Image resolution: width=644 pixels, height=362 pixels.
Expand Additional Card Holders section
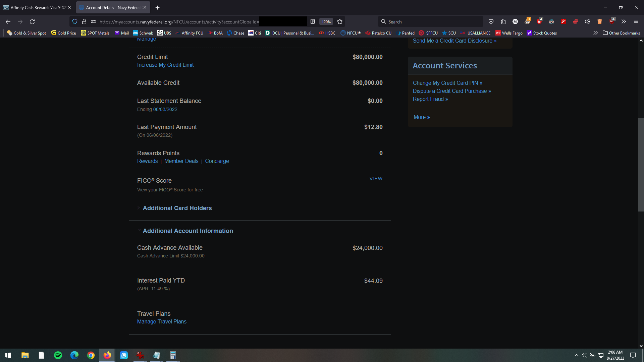pyautogui.click(x=177, y=208)
